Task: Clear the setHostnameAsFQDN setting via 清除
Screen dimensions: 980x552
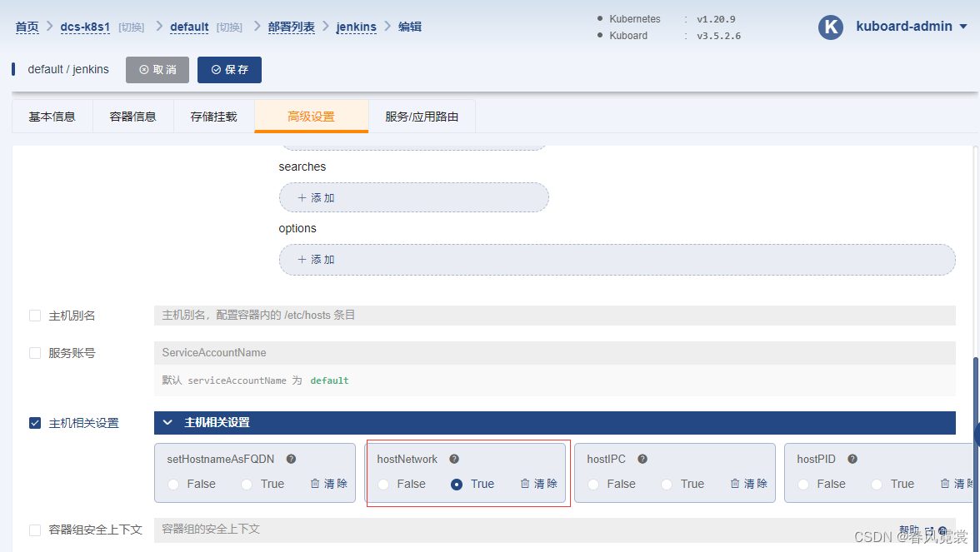Action: [328, 484]
